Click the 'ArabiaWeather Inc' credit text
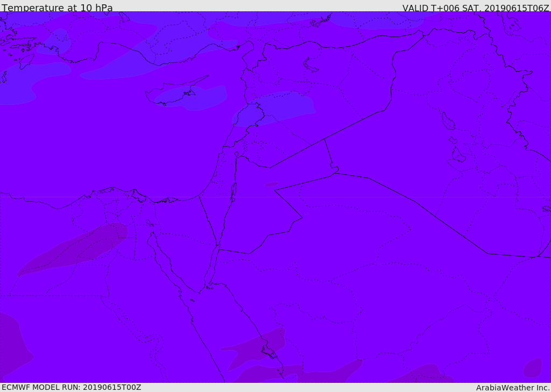The height and width of the screenshot is (392, 551). pos(512,388)
